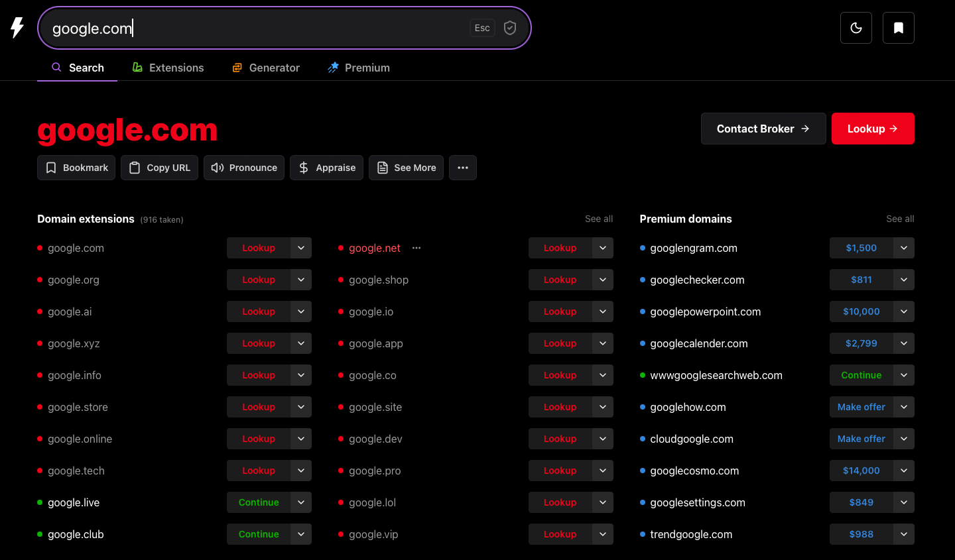The height and width of the screenshot is (560, 955).
Task: Bookmark the google.com domain
Action: (x=76, y=168)
